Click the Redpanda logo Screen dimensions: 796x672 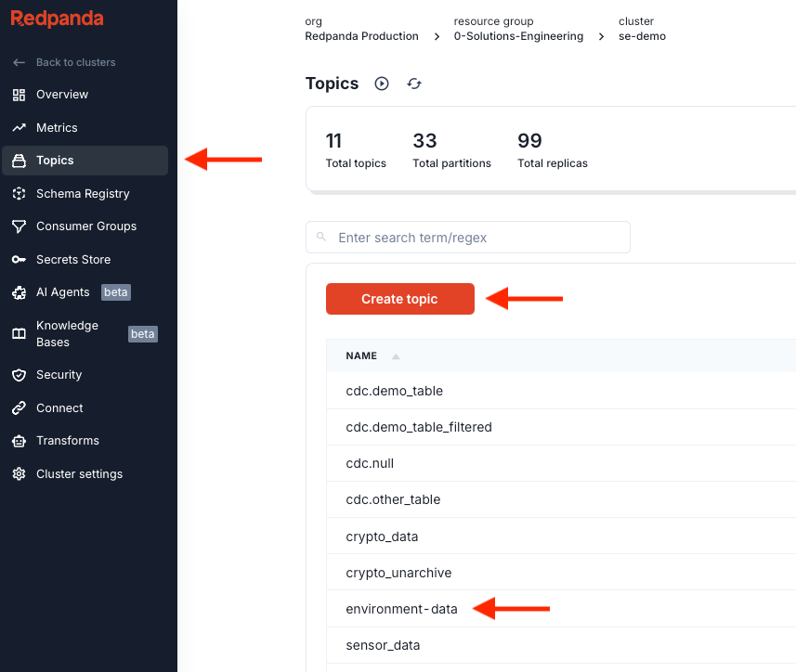click(x=57, y=19)
